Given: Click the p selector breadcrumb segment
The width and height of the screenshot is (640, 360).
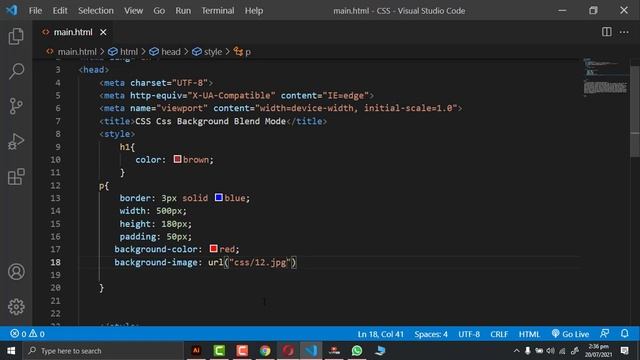Looking at the screenshot, I should point(242,52).
